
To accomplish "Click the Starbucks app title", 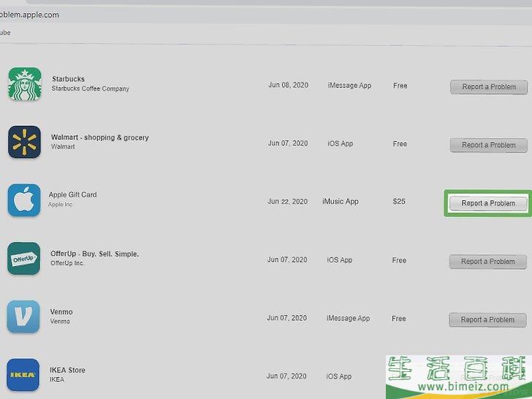I will pyautogui.click(x=68, y=79).
